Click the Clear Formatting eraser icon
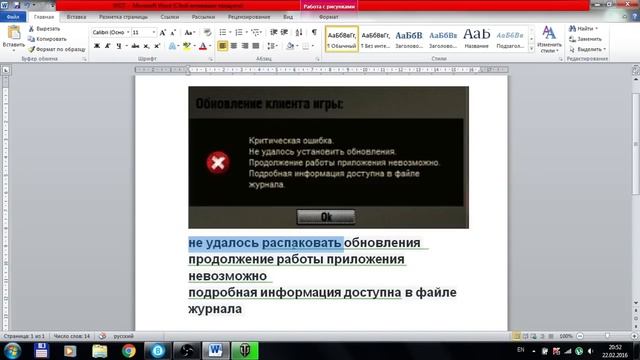 [207, 33]
